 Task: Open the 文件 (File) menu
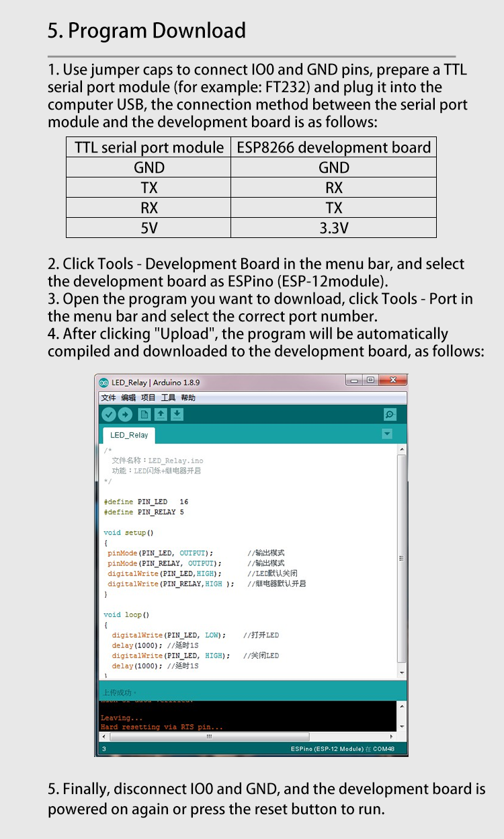pos(108,398)
